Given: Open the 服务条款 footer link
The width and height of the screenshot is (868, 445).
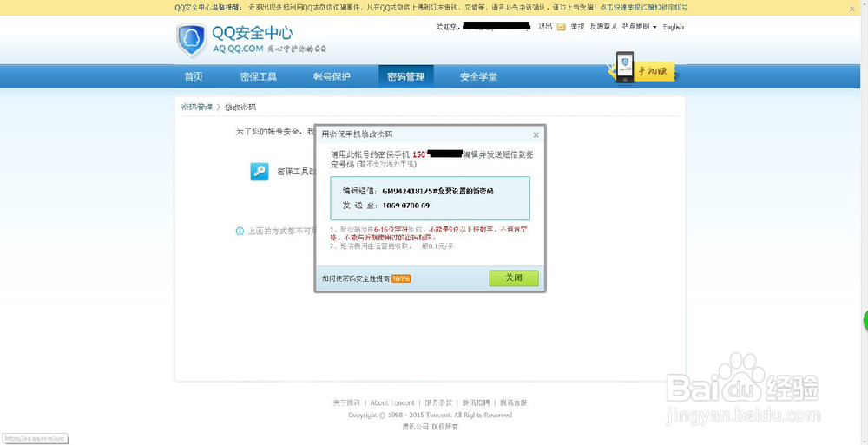Looking at the screenshot, I should (438, 403).
